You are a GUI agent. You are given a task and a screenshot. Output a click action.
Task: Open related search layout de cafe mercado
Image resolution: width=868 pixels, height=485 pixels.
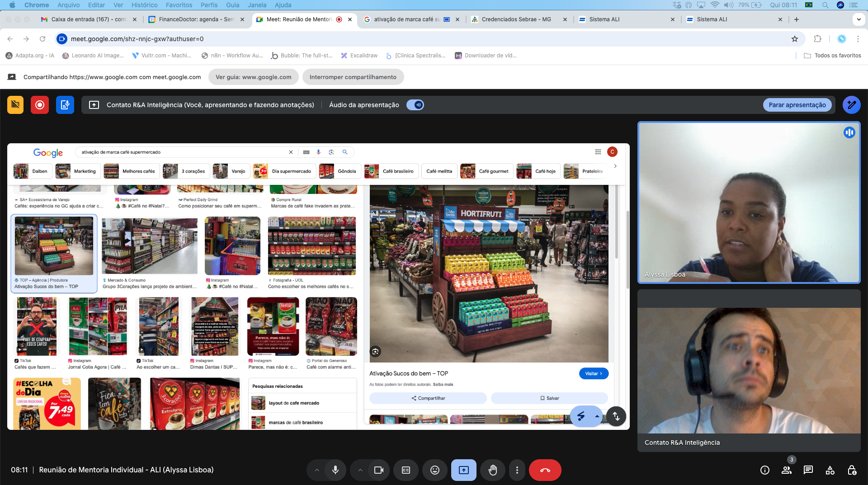(x=302, y=403)
